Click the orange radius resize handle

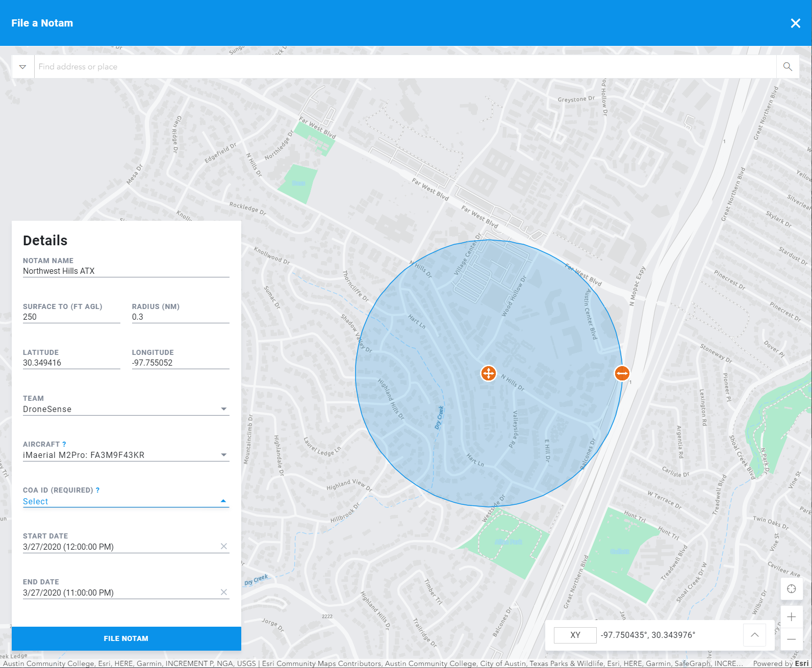(x=622, y=373)
